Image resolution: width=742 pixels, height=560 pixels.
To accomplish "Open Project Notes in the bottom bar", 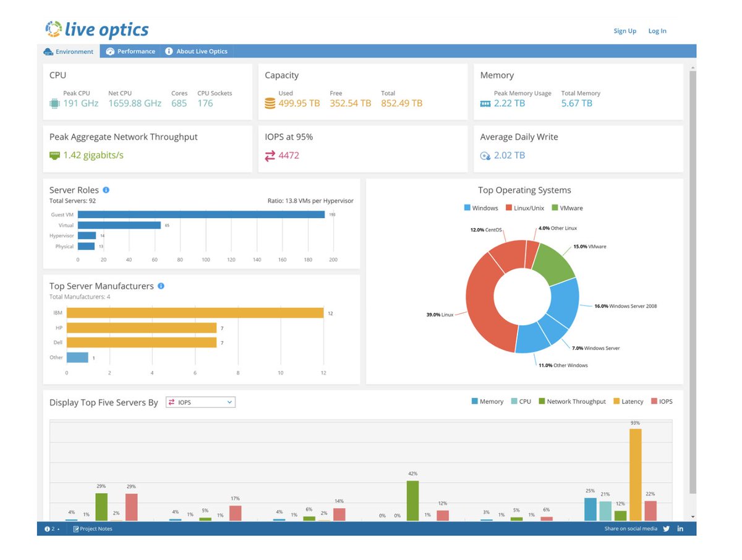I will point(92,529).
